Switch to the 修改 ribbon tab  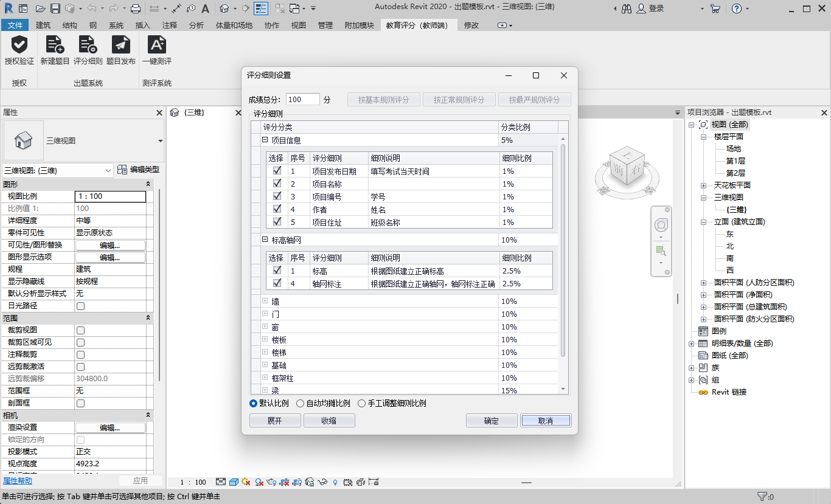click(x=471, y=25)
